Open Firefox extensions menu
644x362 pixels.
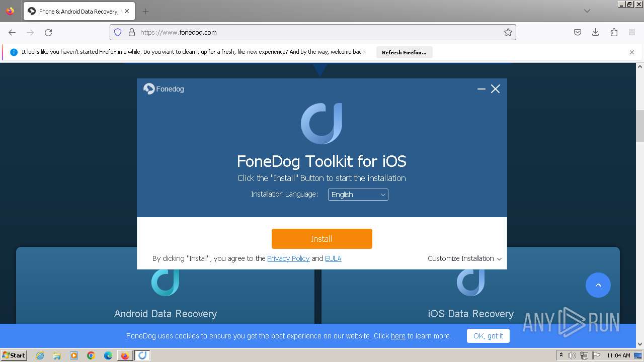pyautogui.click(x=614, y=32)
